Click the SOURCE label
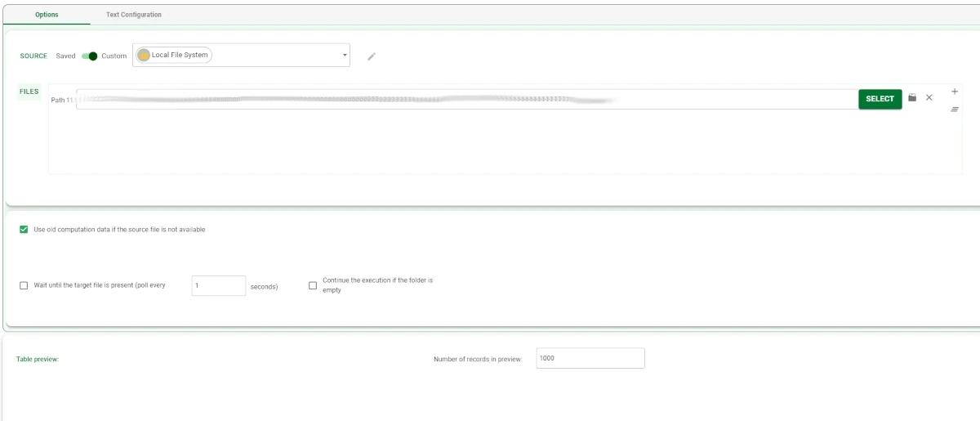Image resolution: width=980 pixels, height=421 pixels. tap(33, 56)
